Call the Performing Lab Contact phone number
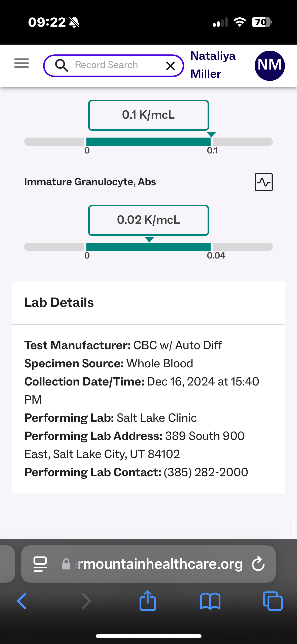Viewport: 297px width, 644px height. point(206,472)
